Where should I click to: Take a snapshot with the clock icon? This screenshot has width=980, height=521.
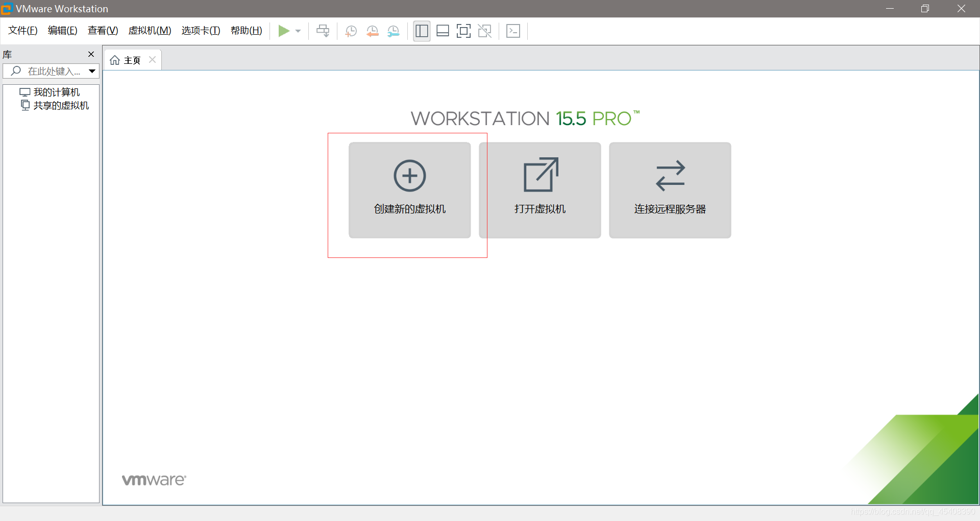351,31
